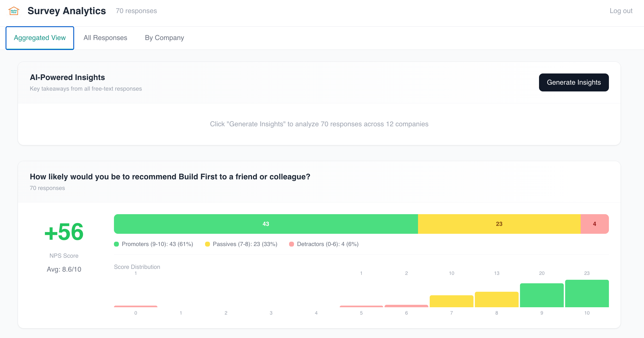Click the pink Detractors legend dot

292,244
